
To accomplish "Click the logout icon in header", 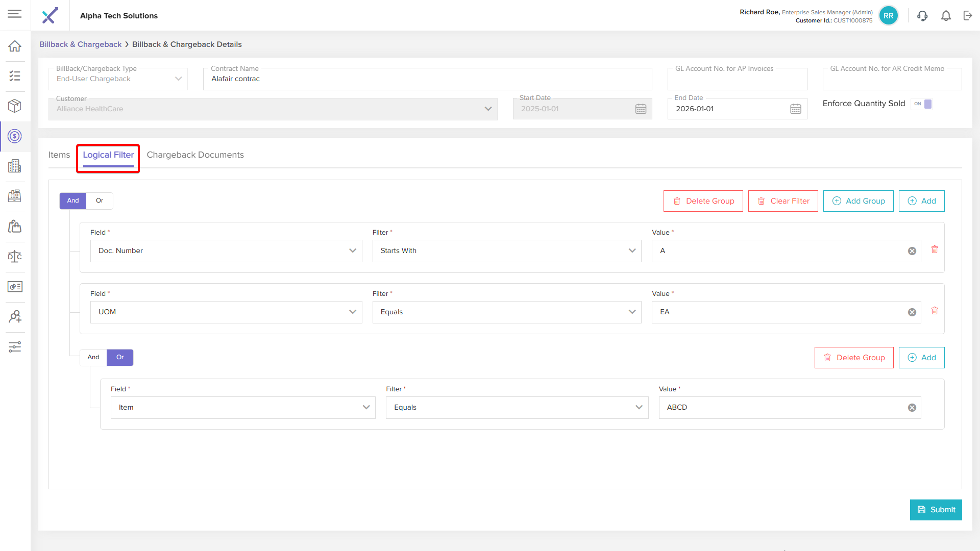I will pos(968,16).
